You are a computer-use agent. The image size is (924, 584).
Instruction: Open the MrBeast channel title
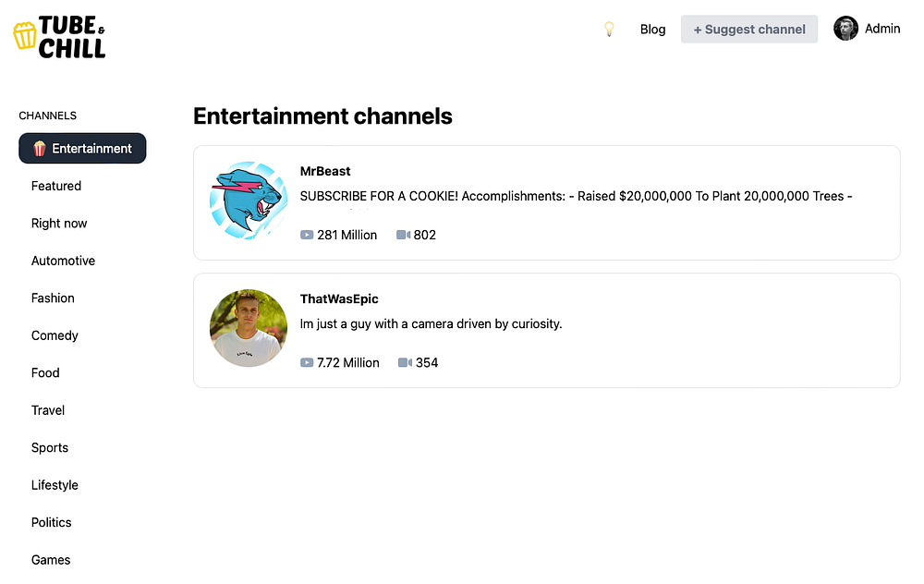324,172
